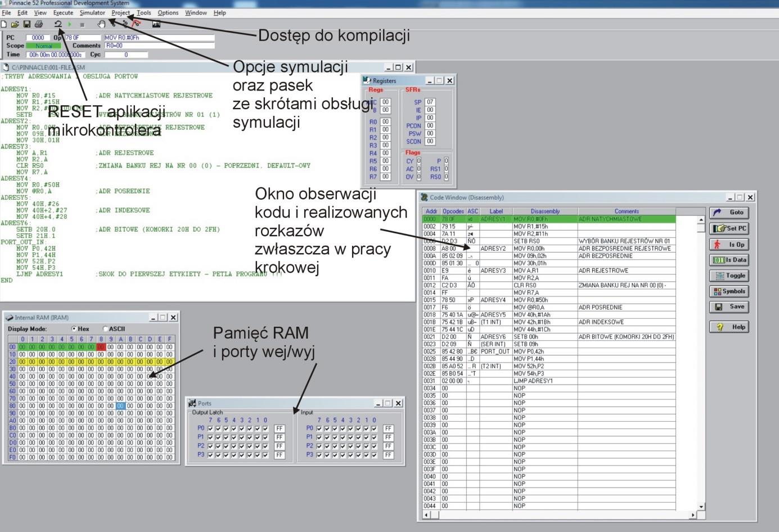Click the Help button in Code Window
The height and width of the screenshot is (532, 779).
730,327
